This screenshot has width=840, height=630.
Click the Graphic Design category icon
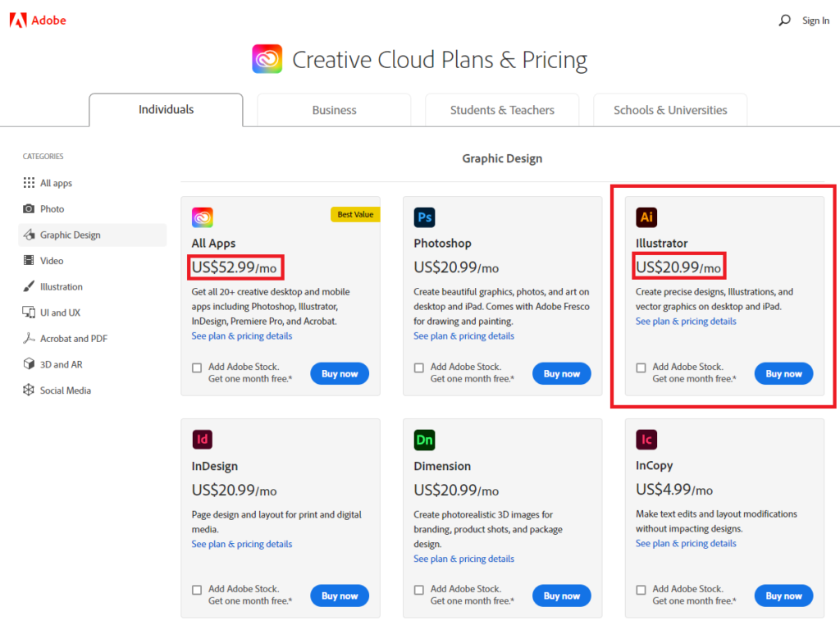[x=29, y=235]
